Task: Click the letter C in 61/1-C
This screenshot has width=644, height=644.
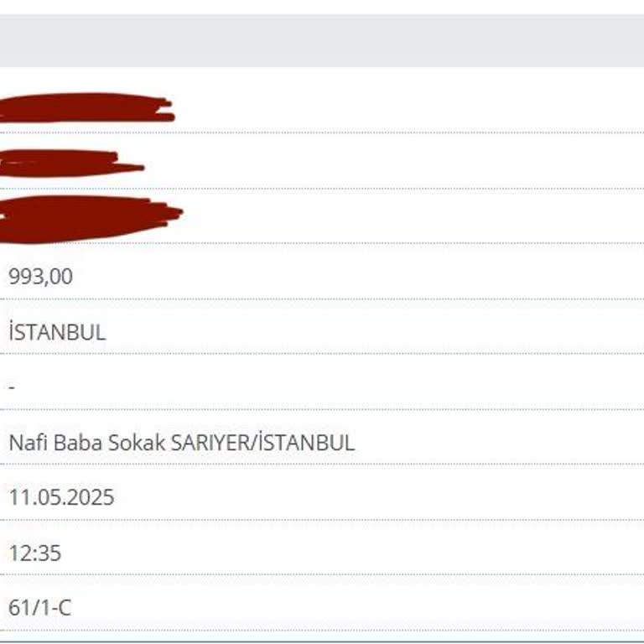Action: pos(65,608)
